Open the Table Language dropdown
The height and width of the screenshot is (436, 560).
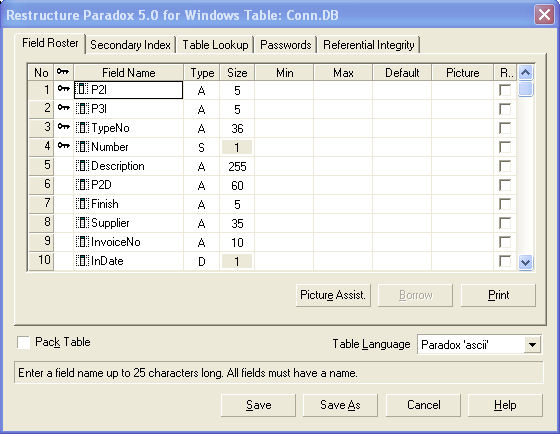(x=532, y=345)
